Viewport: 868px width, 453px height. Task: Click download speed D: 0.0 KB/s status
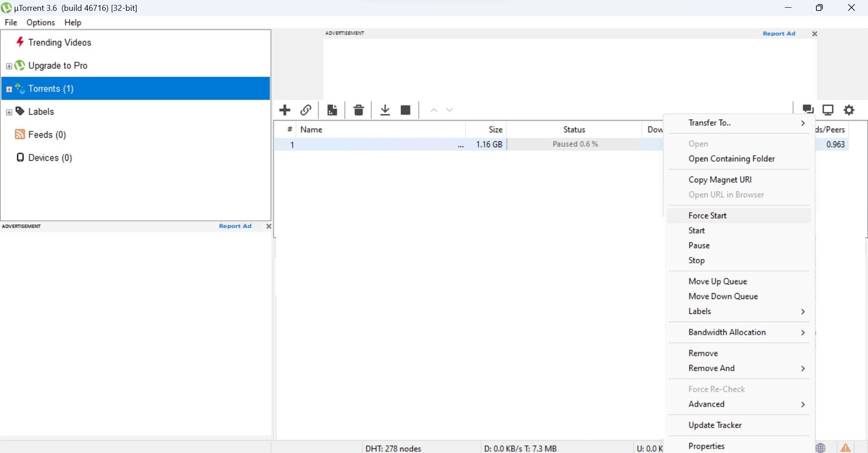tap(520, 448)
